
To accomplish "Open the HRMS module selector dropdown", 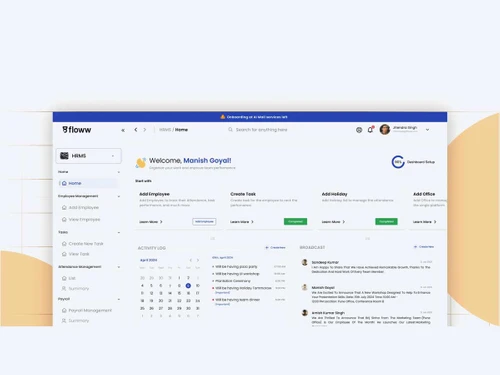I will click(x=88, y=156).
